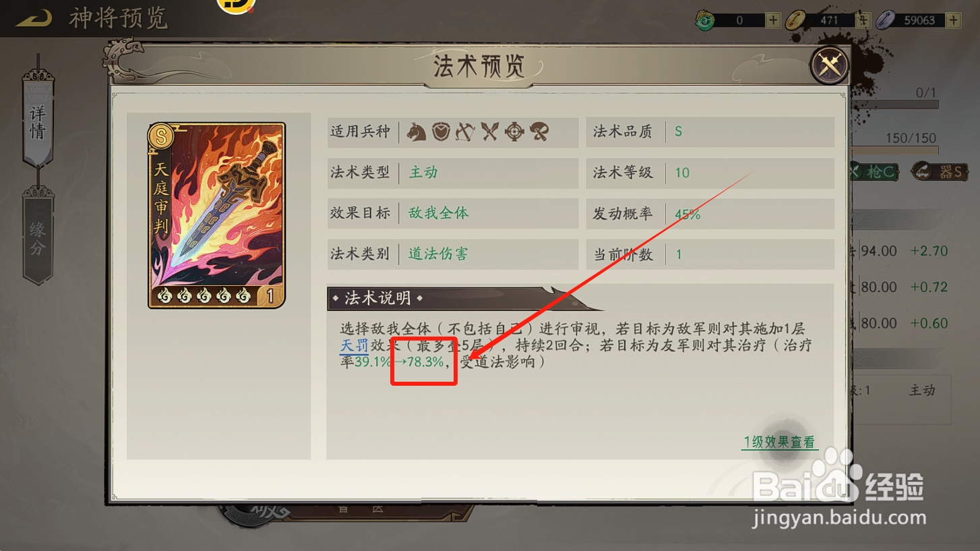
Task: Tap the 枪C weapon tag
Action: tap(874, 172)
